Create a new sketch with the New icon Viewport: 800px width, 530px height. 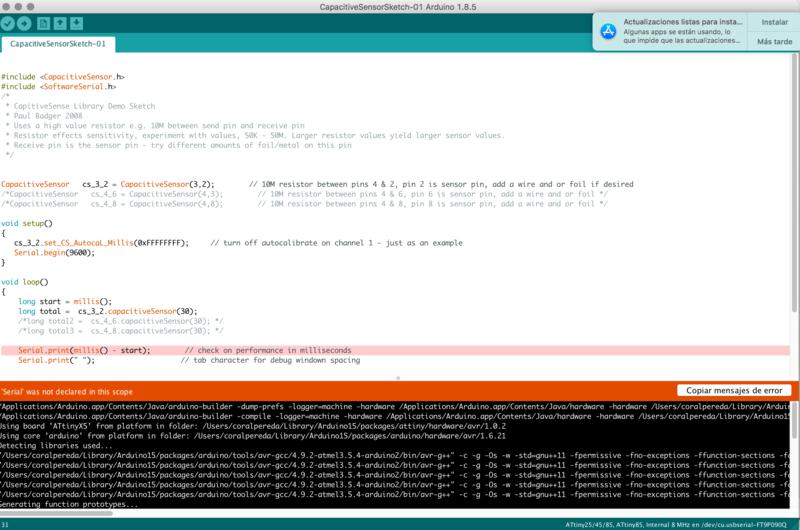pos(44,23)
